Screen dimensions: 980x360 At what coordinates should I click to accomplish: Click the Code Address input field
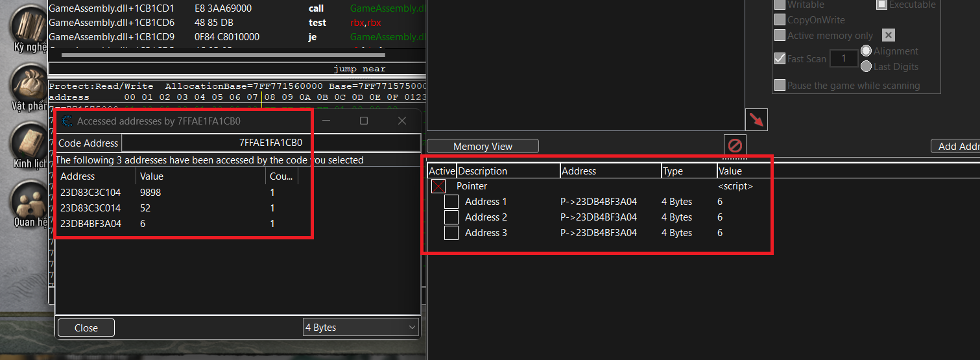click(x=271, y=143)
